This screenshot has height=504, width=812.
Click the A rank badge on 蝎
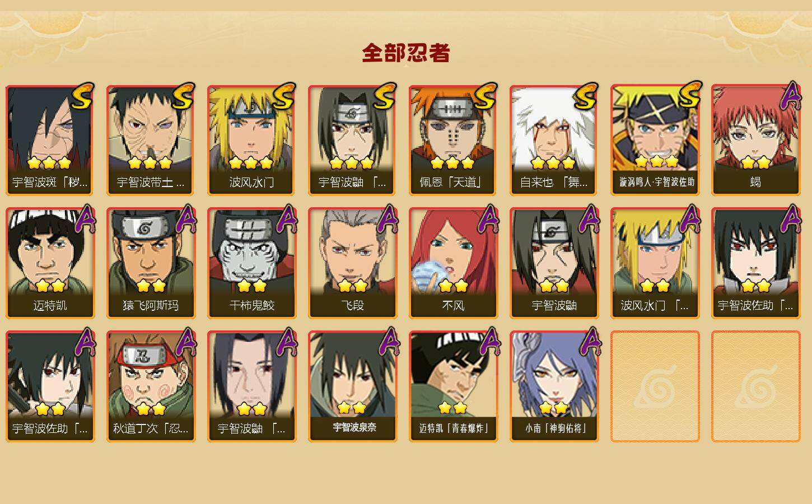[790, 95]
